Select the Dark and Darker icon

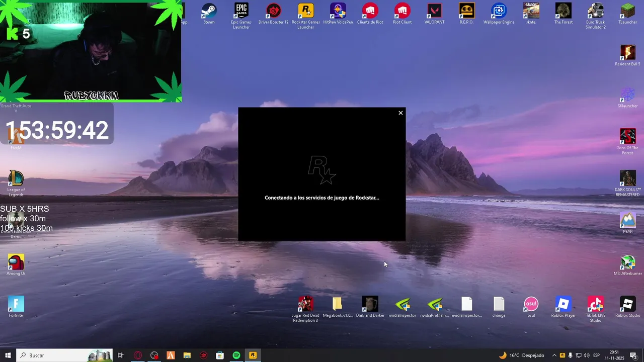tap(370, 307)
